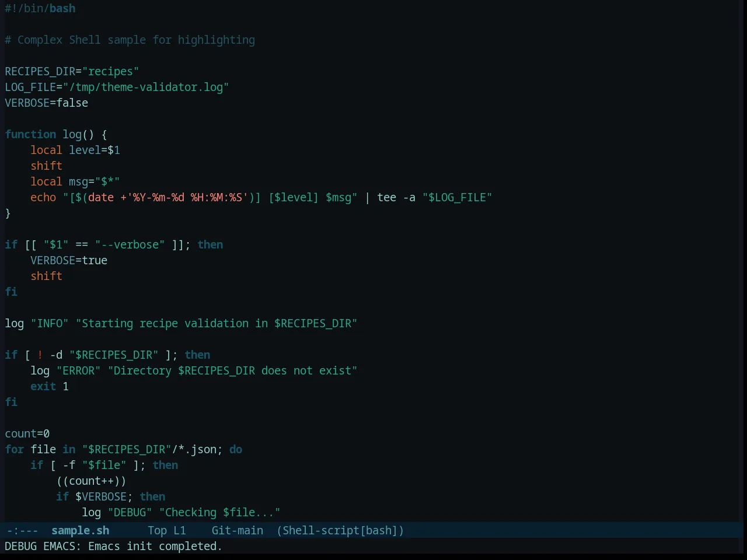The width and height of the screenshot is (747, 560).
Task: Click the sample.sh buffer name in mode line
Action: [80, 530]
